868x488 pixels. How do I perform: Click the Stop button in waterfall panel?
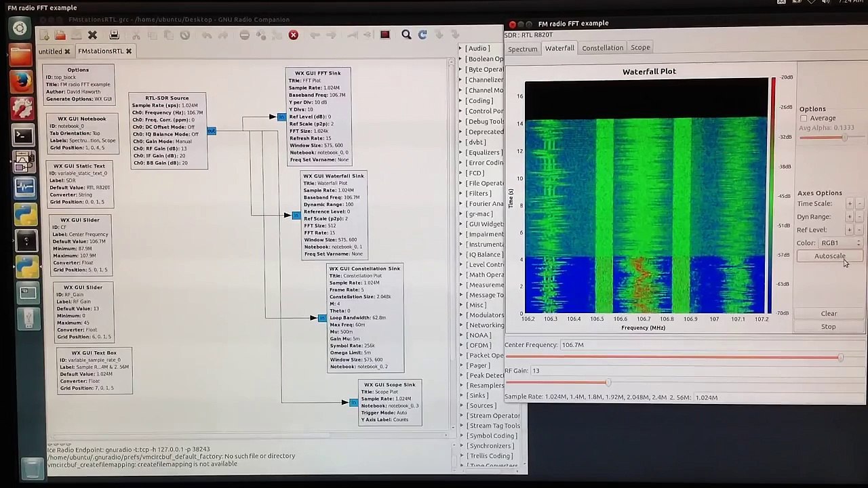tap(829, 327)
